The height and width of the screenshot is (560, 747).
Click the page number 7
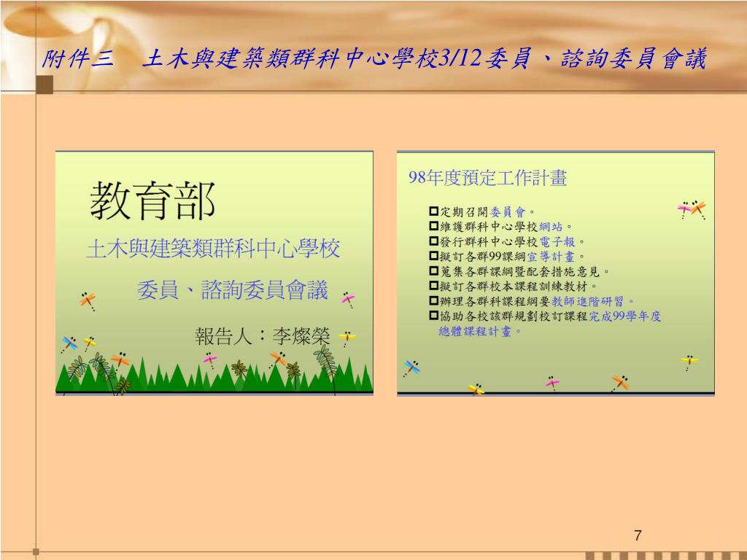[x=638, y=535]
